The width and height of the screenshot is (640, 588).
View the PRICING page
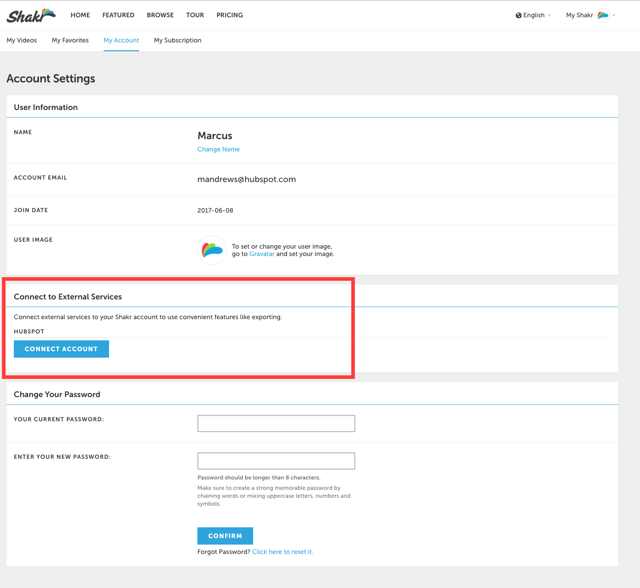(230, 15)
